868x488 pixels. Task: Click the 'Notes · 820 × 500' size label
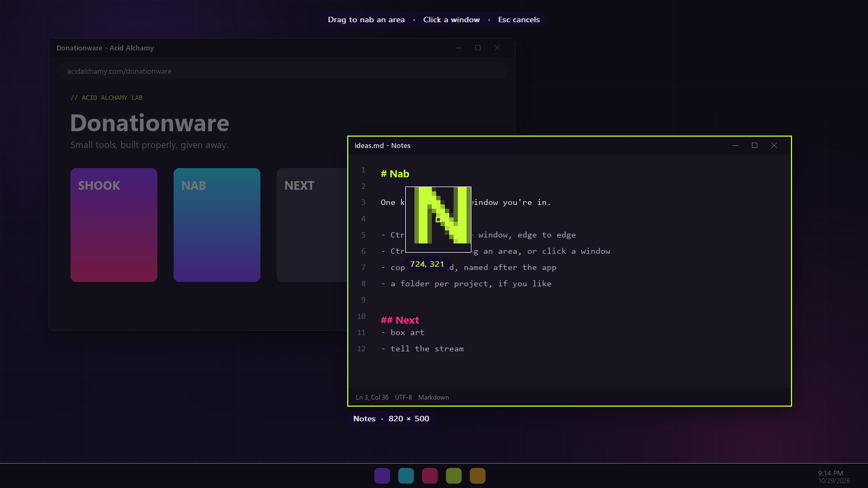391,419
